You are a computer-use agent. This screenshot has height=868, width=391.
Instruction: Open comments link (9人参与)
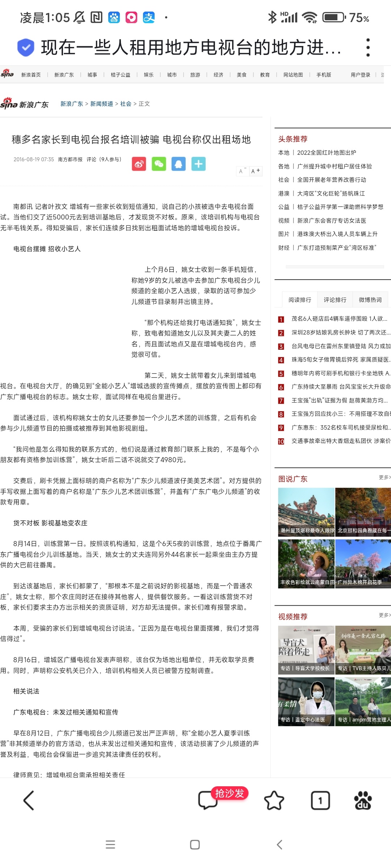coord(104,159)
